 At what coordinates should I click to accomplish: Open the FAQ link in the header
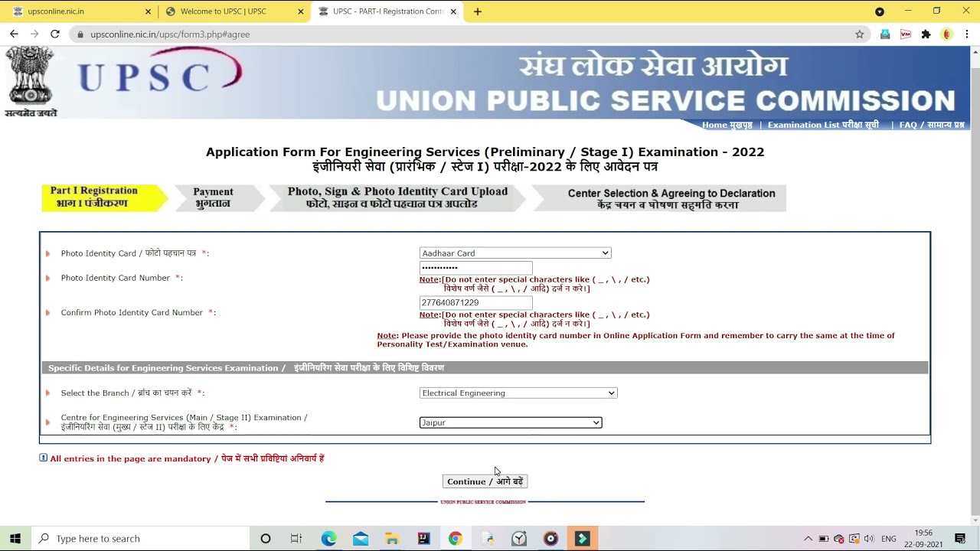(932, 125)
